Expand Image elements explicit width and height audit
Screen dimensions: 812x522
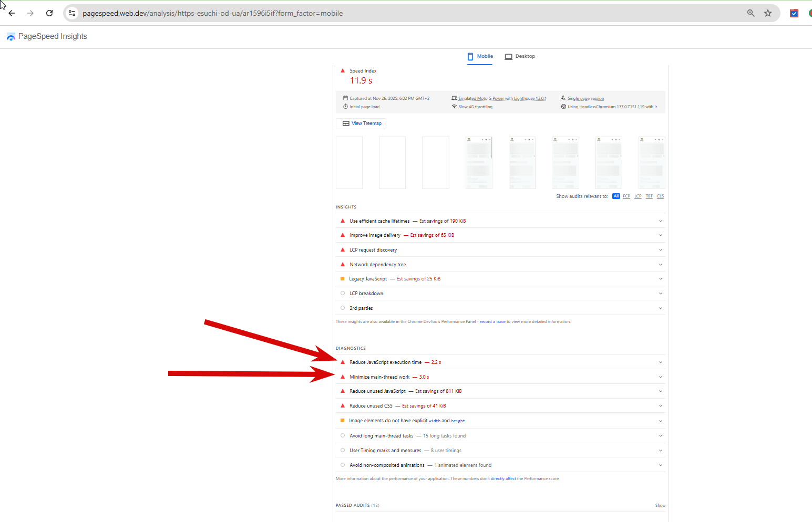(x=500, y=421)
